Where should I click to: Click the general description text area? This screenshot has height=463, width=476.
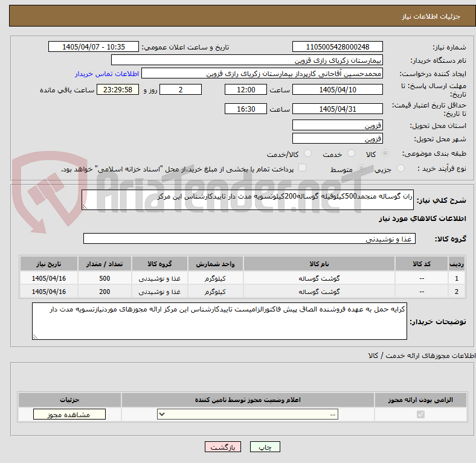[x=248, y=200]
